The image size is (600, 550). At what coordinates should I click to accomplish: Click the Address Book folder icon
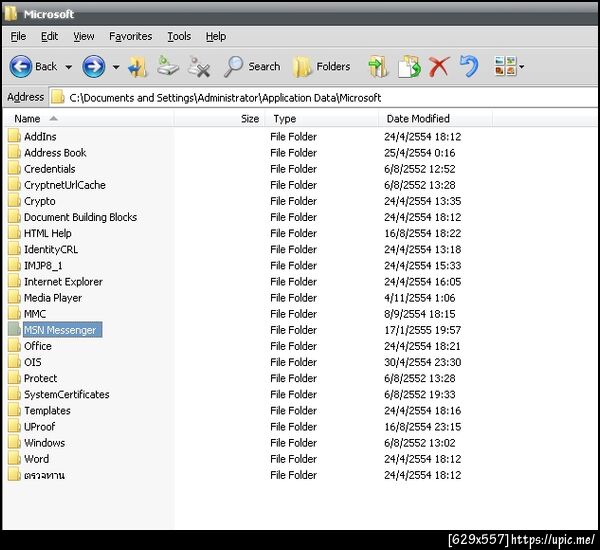[x=15, y=152]
